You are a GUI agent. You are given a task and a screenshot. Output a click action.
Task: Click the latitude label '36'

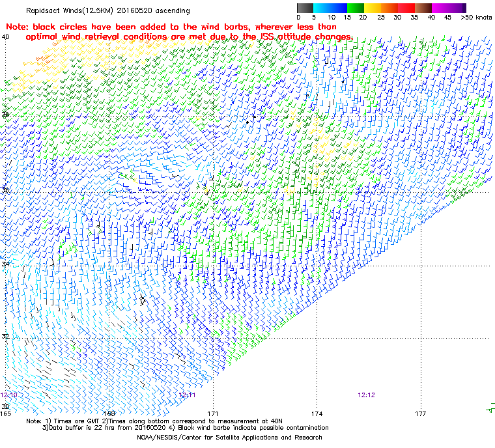[x=5, y=190]
